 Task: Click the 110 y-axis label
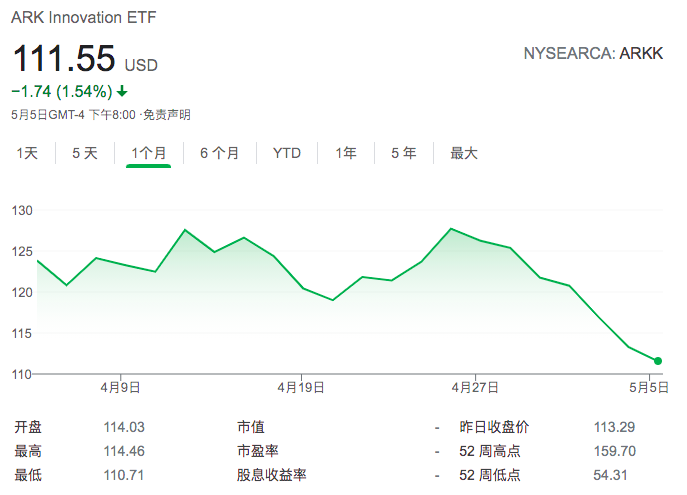[22, 375]
